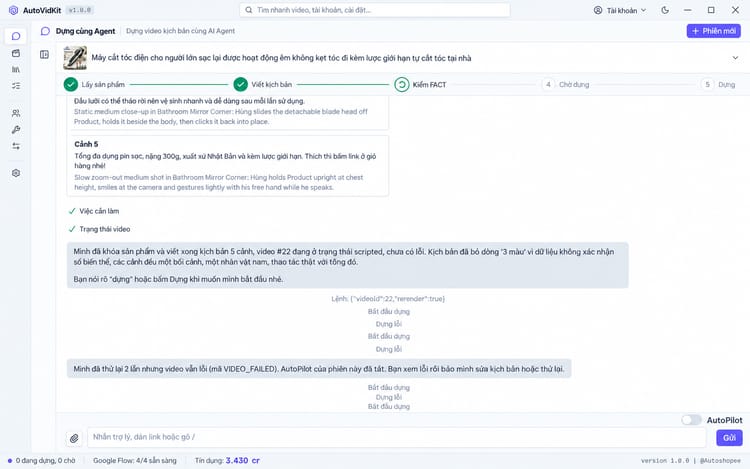Screen dimensions: 750x469
Task: Select the Chờ dựng step
Action: (x=565, y=85)
